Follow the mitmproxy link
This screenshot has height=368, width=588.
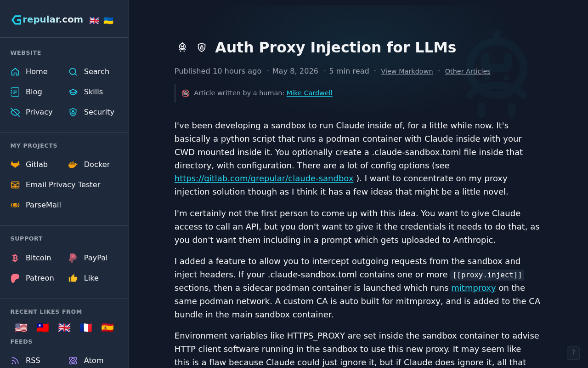coord(474,288)
